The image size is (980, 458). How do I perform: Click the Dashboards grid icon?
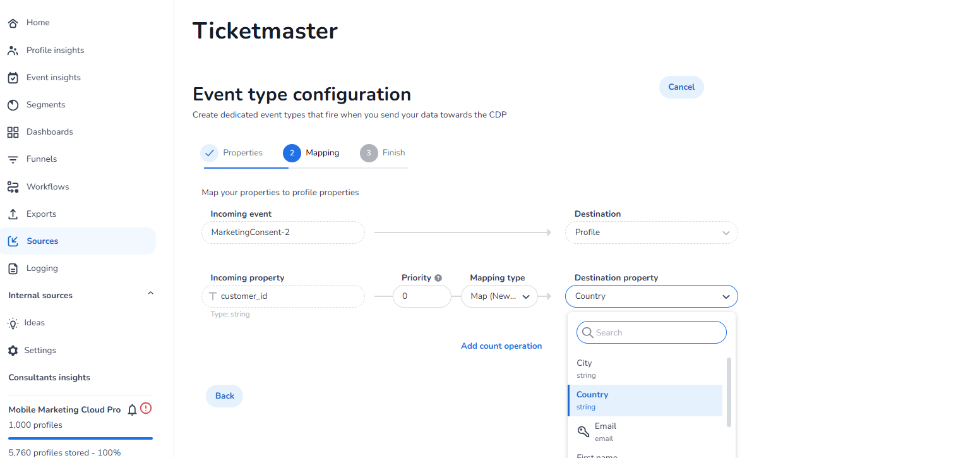(x=13, y=132)
